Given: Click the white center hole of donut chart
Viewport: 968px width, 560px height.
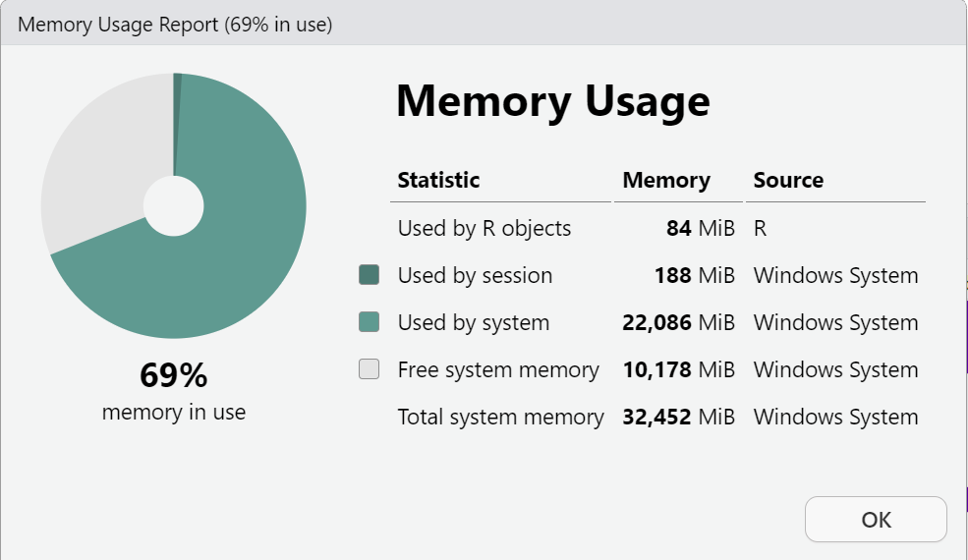Looking at the screenshot, I should click(174, 206).
